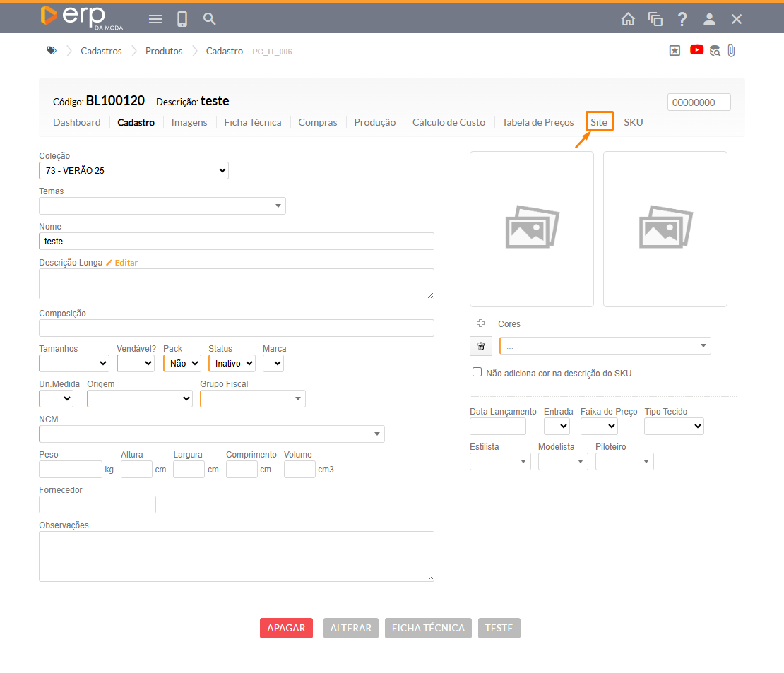Screen dimensions: 784x673
Task: Click the help question mark icon
Action: pyautogui.click(x=682, y=19)
